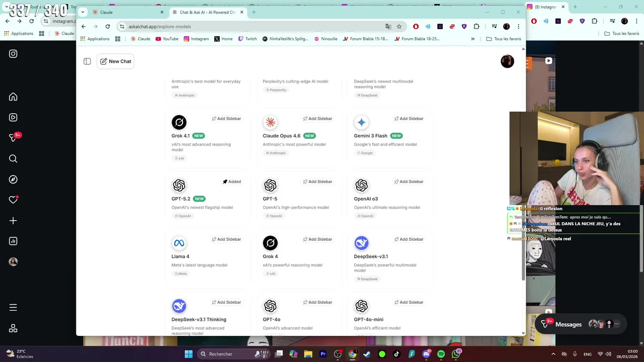Add DeepSeek-v3.1 to sidebar
Screen dimensions: 644x362
pos(409,239)
